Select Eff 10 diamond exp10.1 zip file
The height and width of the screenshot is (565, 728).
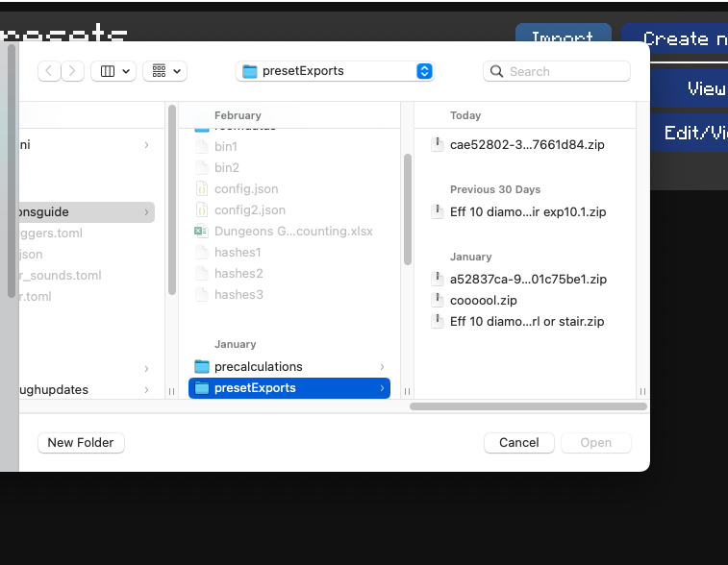(527, 212)
